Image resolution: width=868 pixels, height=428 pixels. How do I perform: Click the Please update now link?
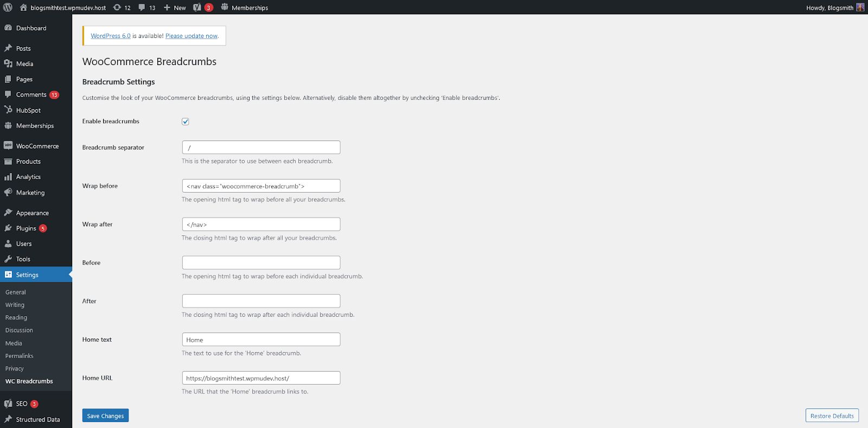point(192,36)
